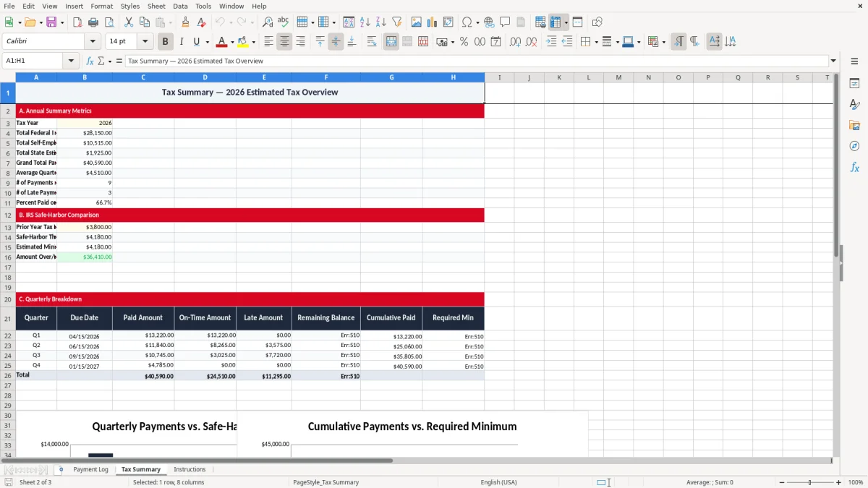Click the Add Decimal Place icon
Image resolution: width=868 pixels, height=488 pixels.
pos(515,41)
